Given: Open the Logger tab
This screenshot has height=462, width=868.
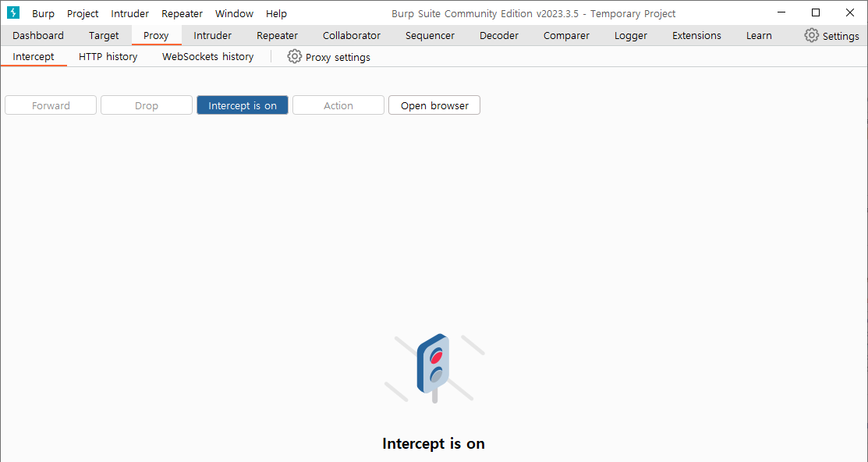Looking at the screenshot, I should tap(631, 35).
